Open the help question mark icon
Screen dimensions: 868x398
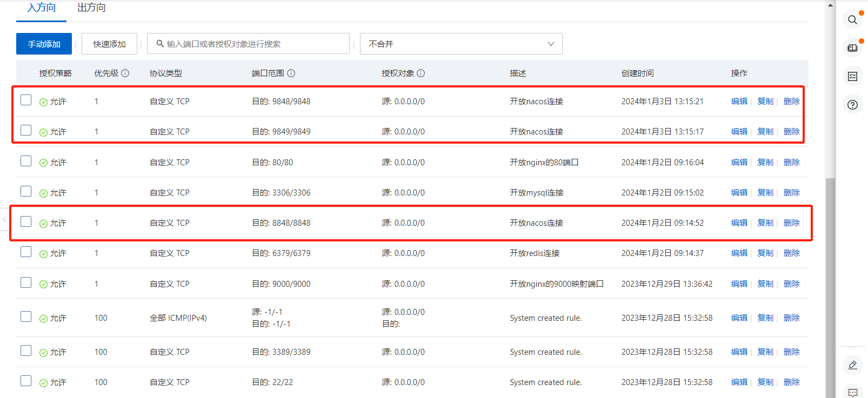click(x=852, y=105)
